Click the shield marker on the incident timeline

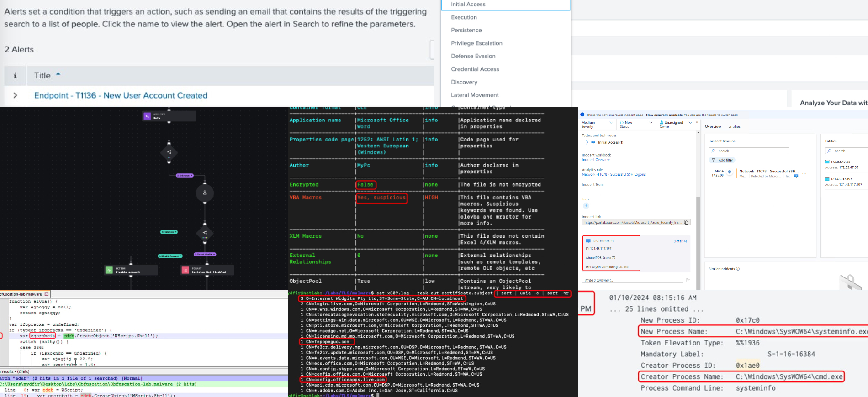(x=730, y=172)
